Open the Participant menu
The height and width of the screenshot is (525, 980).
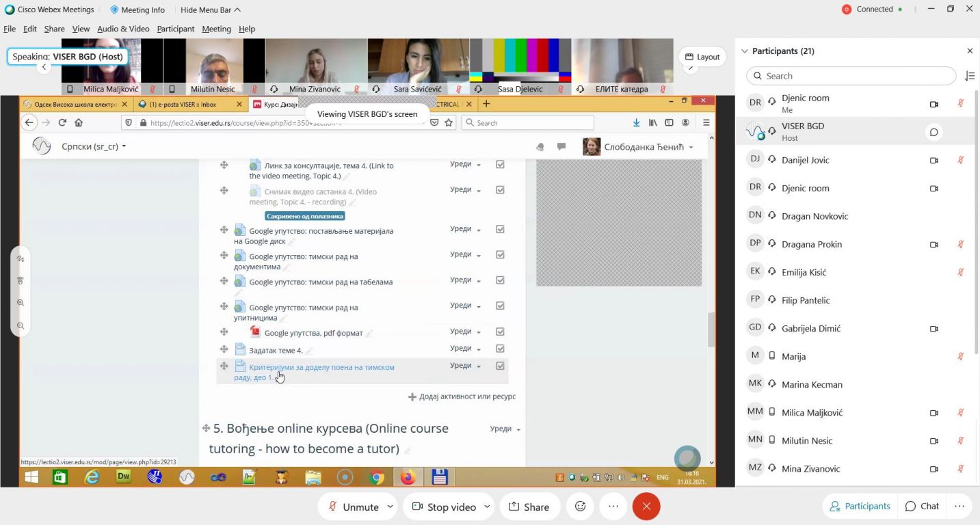[176, 29]
